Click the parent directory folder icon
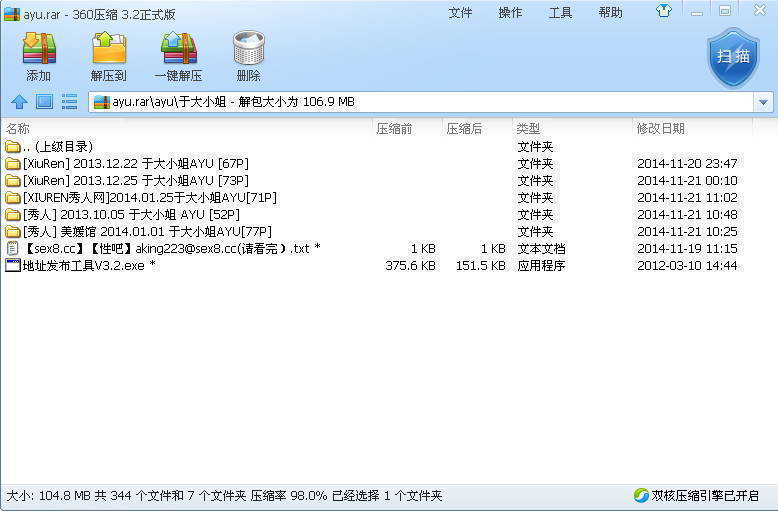 point(12,147)
